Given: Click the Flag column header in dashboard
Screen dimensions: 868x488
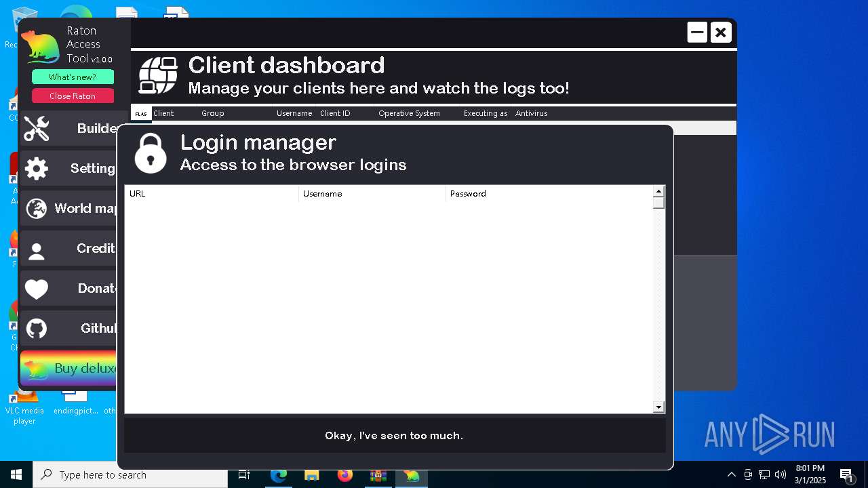Looking at the screenshot, I should [x=141, y=113].
